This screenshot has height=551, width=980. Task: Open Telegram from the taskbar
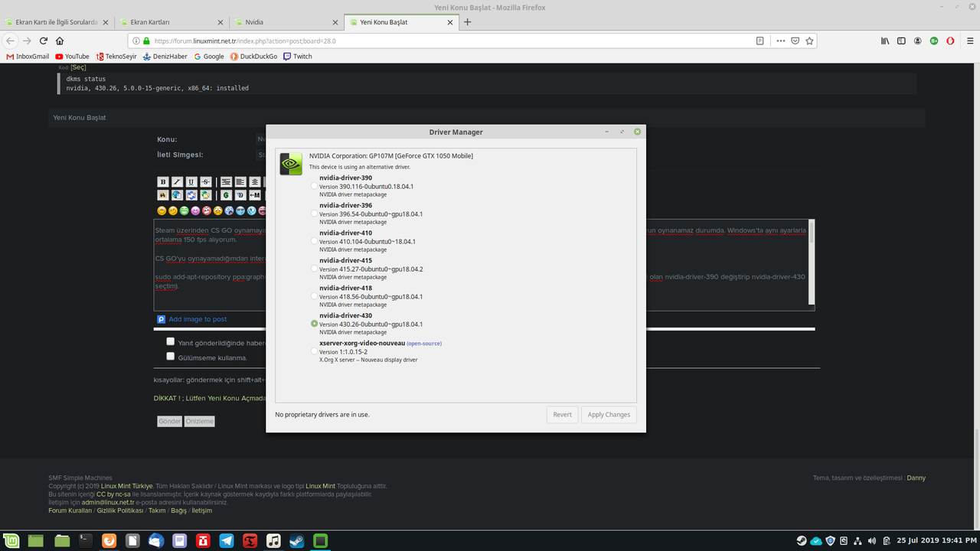click(227, 541)
